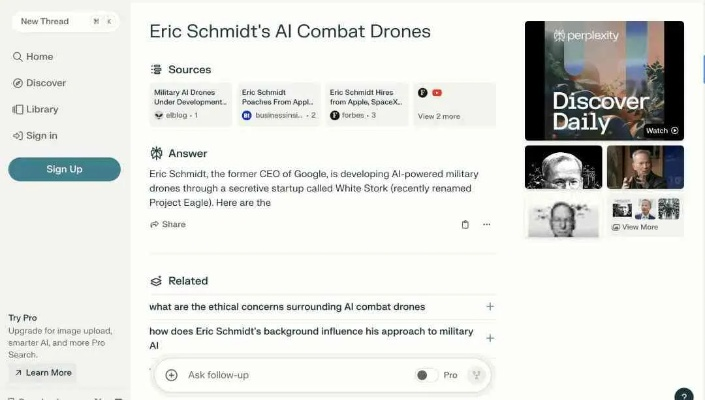Expand ethical concerns related question
The height and width of the screenshot is (400, 705).
pos(489,307)
